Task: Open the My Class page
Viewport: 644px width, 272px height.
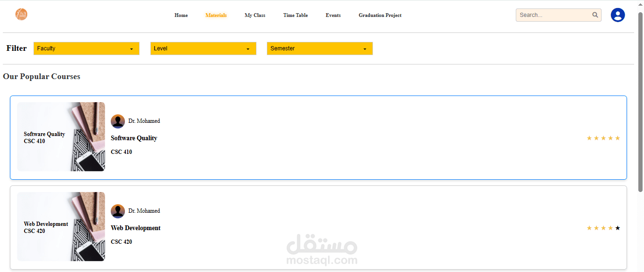Action: pyautogui.click(x=255, y=16)
